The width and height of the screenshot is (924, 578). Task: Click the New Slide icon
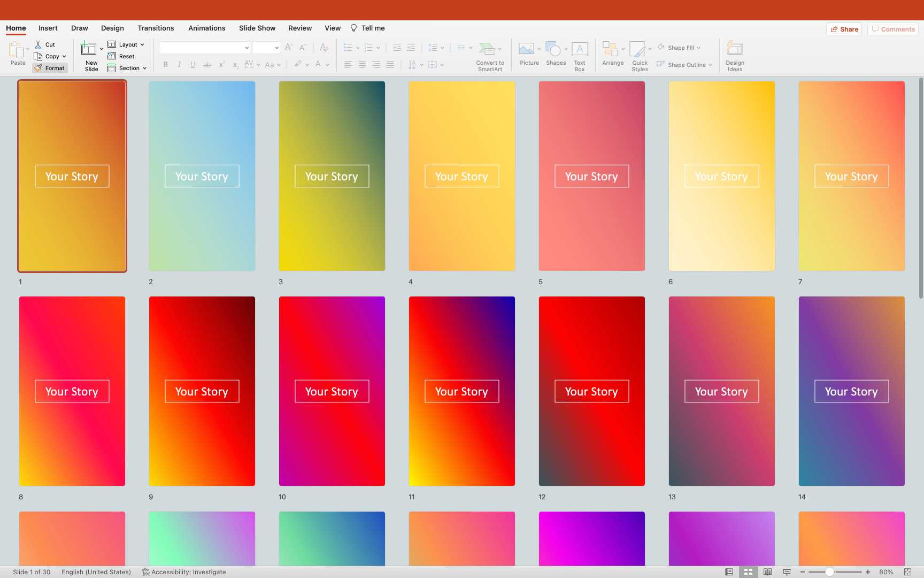tap(89, 49)
